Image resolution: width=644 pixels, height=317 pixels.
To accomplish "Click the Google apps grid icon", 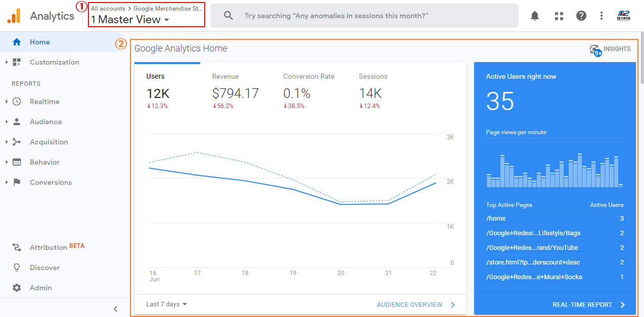I will click(558, 16).
